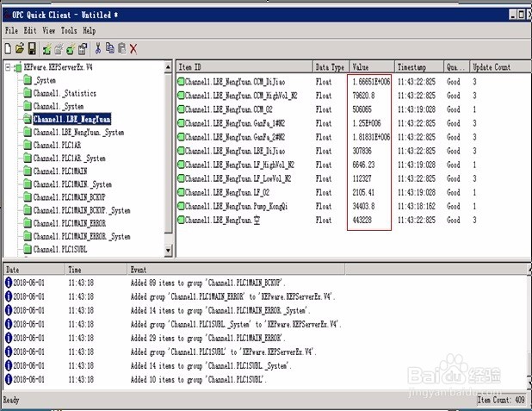
Task: Select Channel1.LBE_NengYuan._System group
Action: coord(78,133)
